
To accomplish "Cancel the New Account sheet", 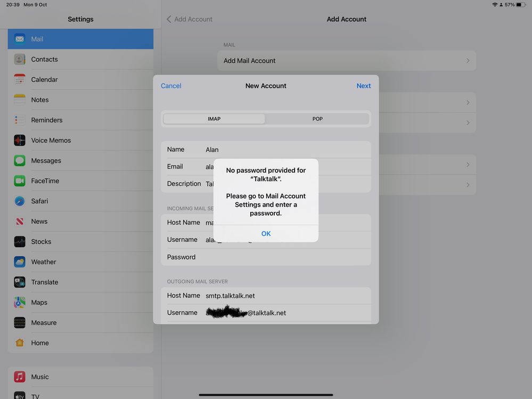I will click(x=171, y=86).
